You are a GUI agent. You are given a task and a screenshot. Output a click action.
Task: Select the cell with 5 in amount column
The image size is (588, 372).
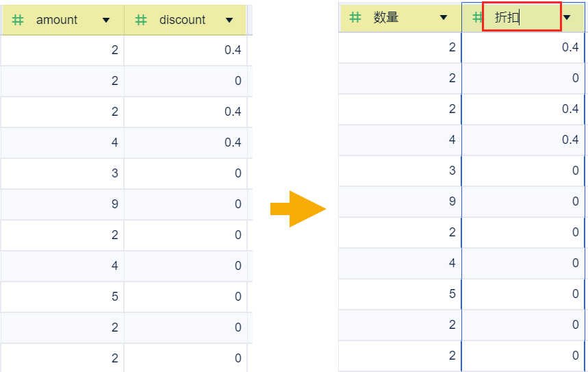62,297
